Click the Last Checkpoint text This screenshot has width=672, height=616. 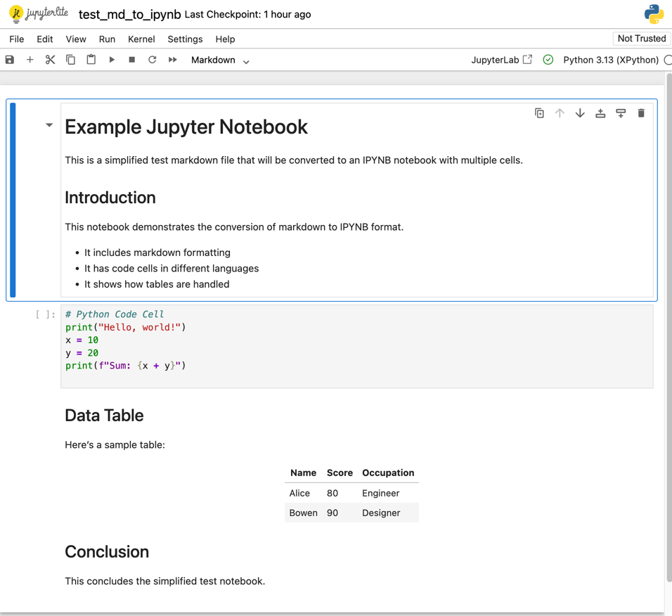point(247,14)
